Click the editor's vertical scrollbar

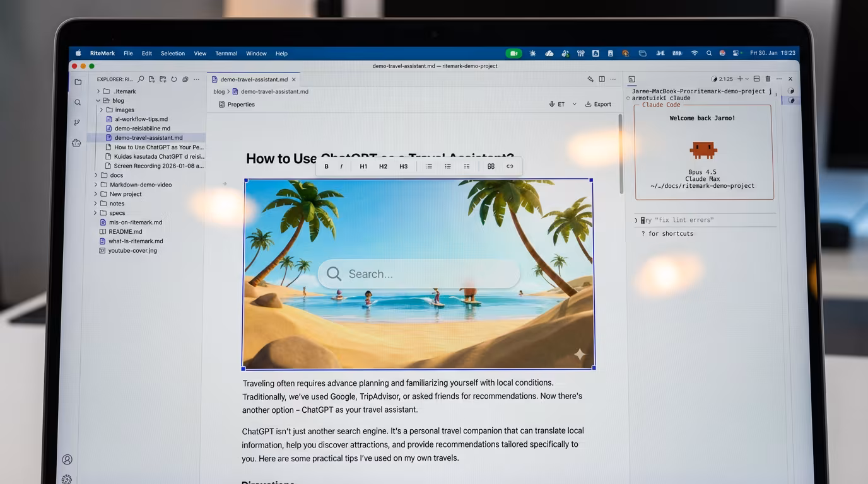[621, 154]
